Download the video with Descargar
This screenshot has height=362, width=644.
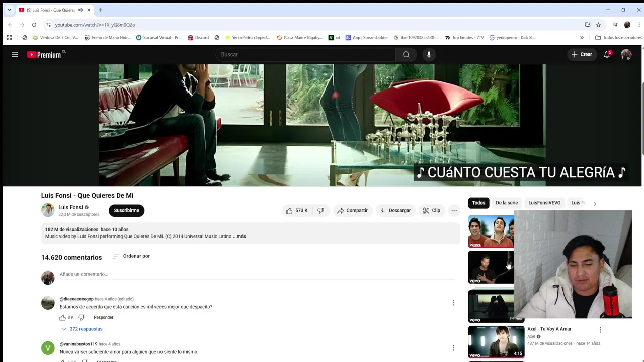pyautogui.click(x=395, y=210)
